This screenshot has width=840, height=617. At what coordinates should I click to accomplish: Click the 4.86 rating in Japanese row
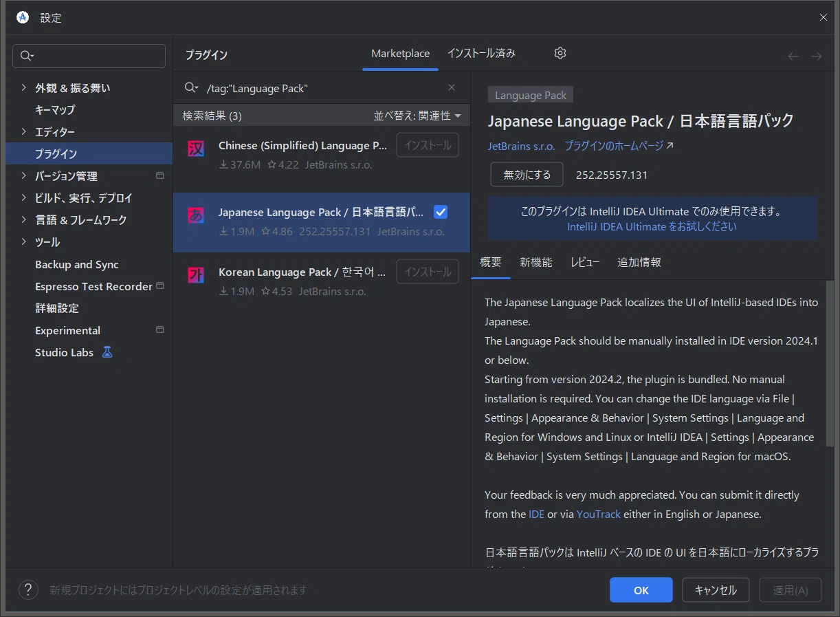[276, 231]
